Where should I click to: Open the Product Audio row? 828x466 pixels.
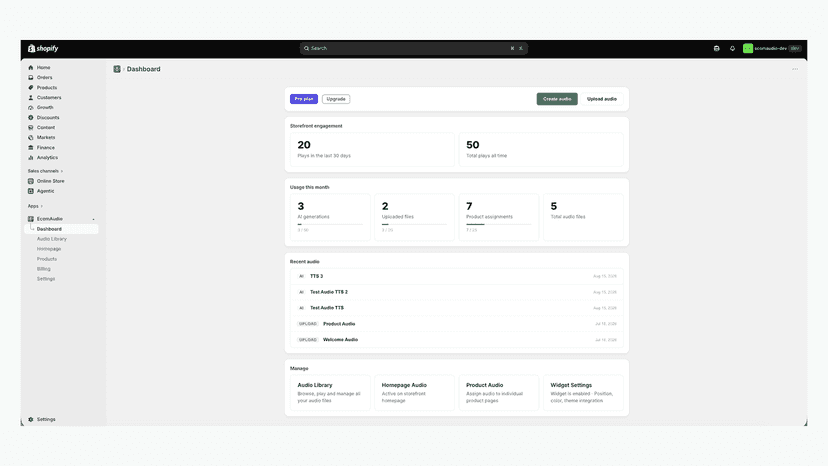(457, 324)
